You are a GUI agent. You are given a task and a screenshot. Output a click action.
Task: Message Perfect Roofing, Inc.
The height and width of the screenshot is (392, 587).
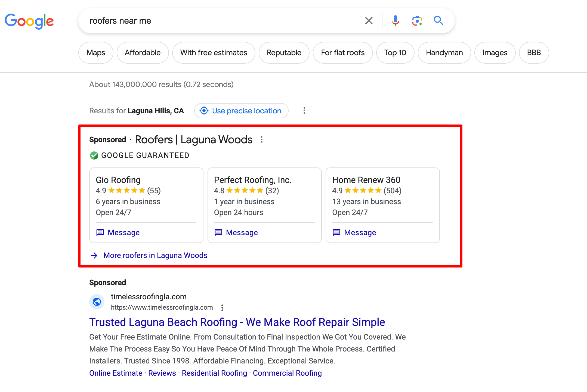236,232
